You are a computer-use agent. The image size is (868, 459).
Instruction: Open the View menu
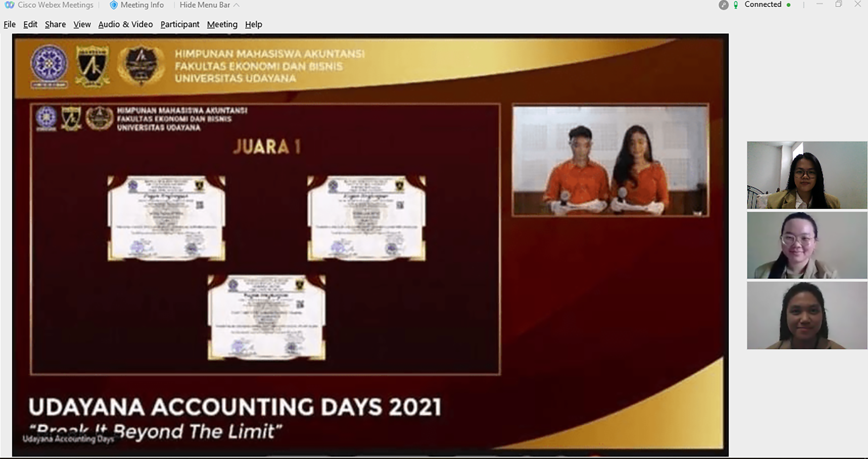[82, 25]
